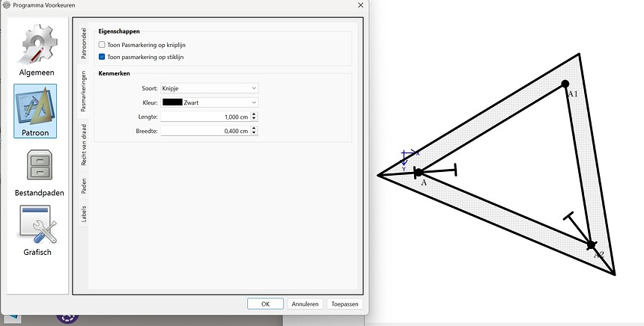Switch to the Patroondeel tab
Viewport: 644px width, 326px height.
click(84, 44)
